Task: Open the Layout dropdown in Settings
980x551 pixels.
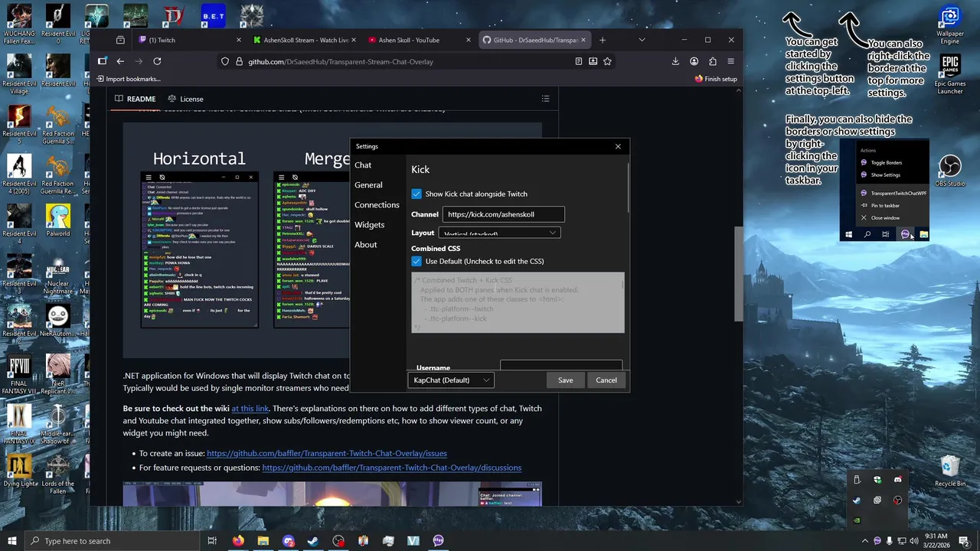Action: point(499,233)
